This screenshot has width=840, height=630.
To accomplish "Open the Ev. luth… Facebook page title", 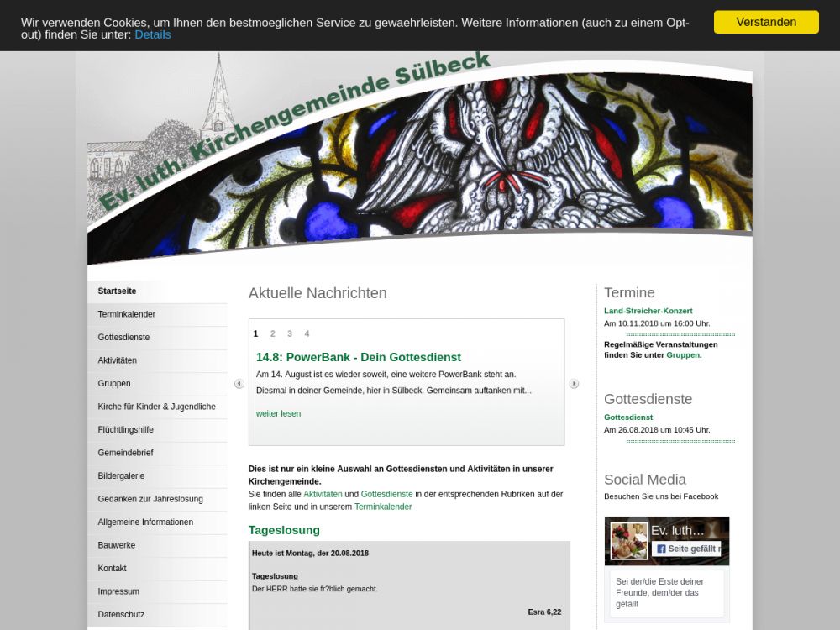I will pos(678,531).
